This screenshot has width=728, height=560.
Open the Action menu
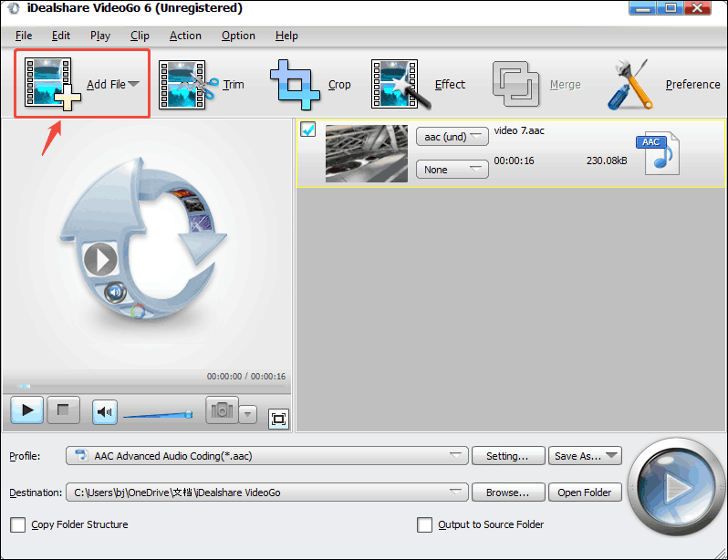click(x=185, y=36)
